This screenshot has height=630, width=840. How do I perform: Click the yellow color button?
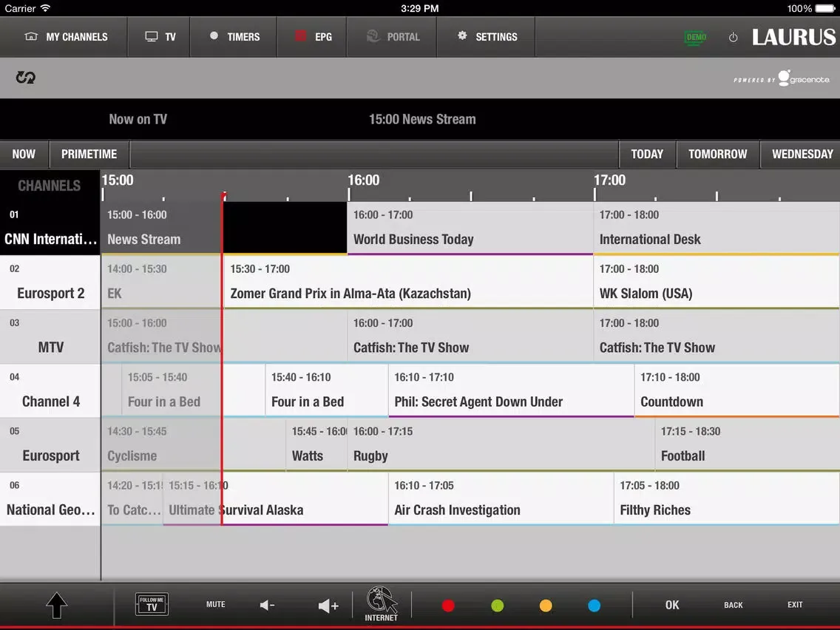point(546,606)
